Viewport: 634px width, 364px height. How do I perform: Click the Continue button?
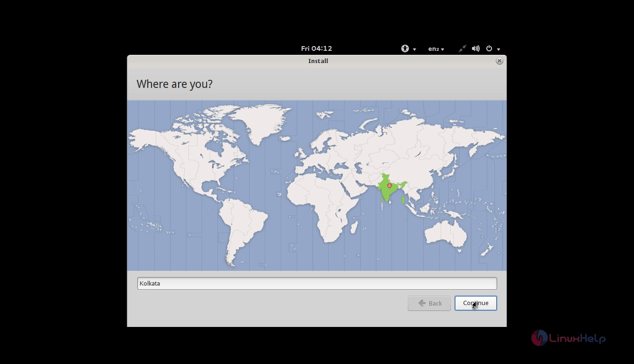[x=476, y=303]
